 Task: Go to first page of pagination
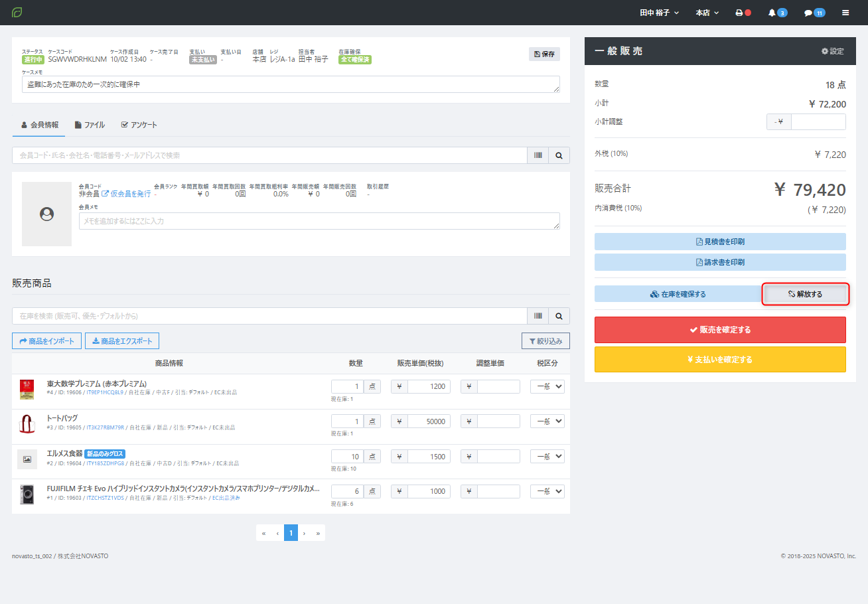pos(263,533)
